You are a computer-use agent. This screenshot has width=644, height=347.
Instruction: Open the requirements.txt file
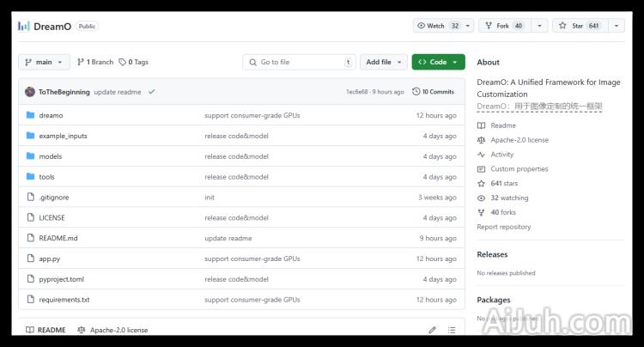click(64, 300)
